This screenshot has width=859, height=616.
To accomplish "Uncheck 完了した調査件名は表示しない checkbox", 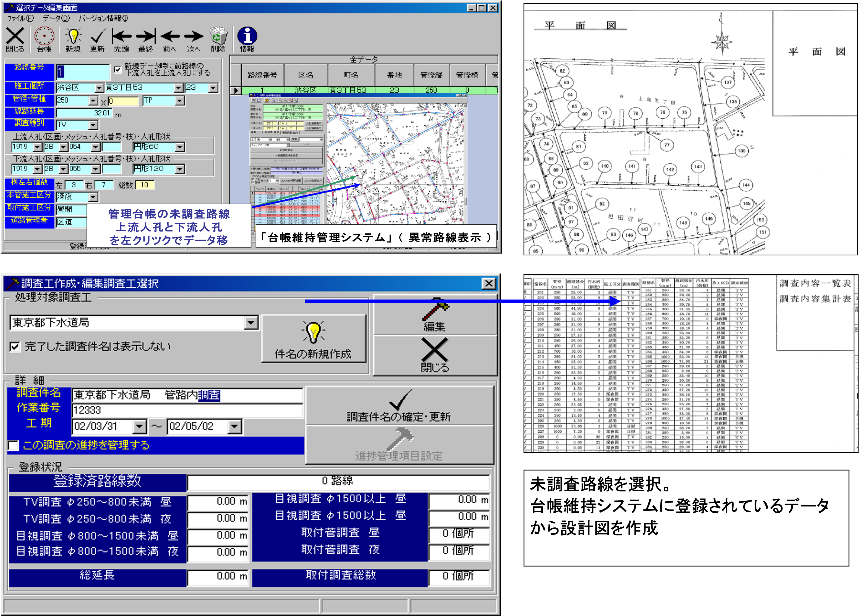I will point(15,347).
